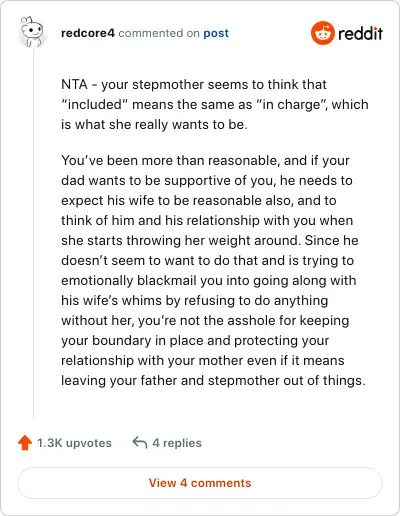Screen dimensions: 400x516
Task: Click redcore4's Snoo avatar icon
Action: (32, 32)
